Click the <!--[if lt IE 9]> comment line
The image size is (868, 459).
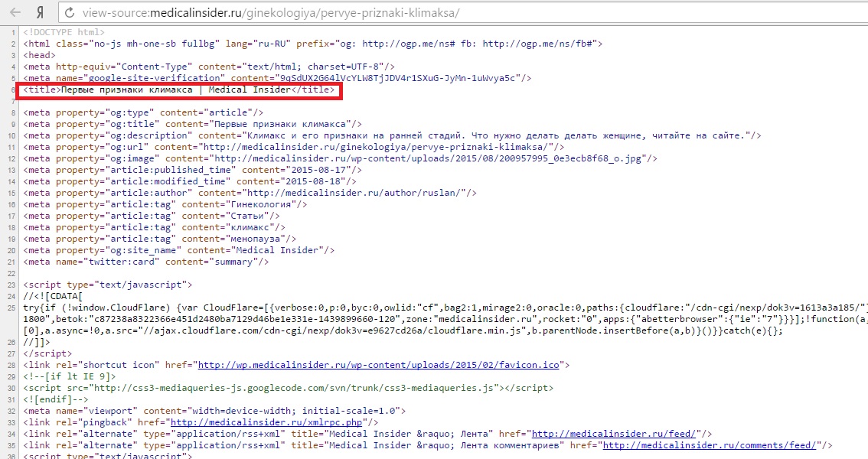point(70,376)
